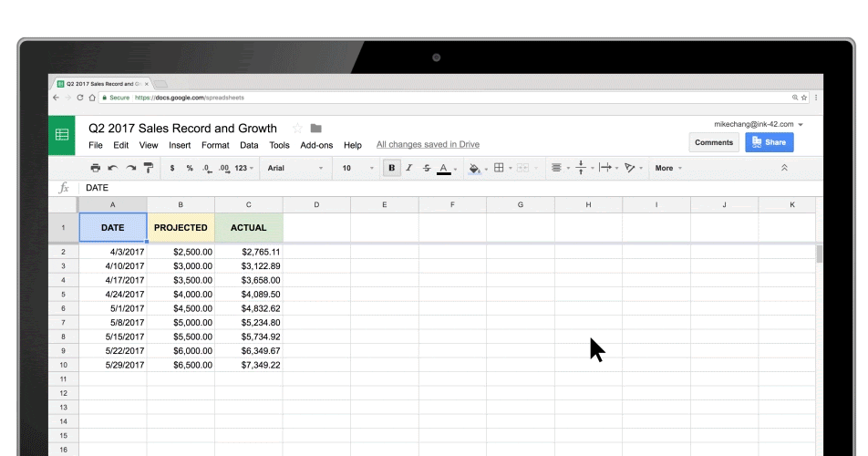Select the PROJECTED header cell
Image resolution: width=868 pixels, height=456 pixels.
coord(181,227)
